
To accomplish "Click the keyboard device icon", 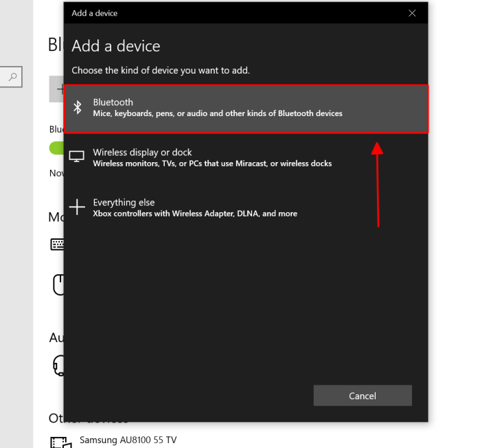I will point(57,244).
